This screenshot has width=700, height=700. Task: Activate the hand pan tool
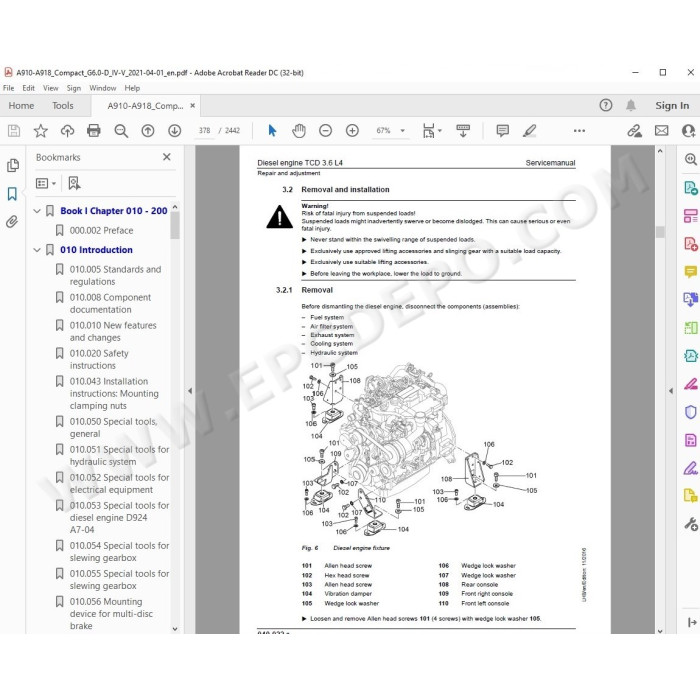(x=299, y=131)
